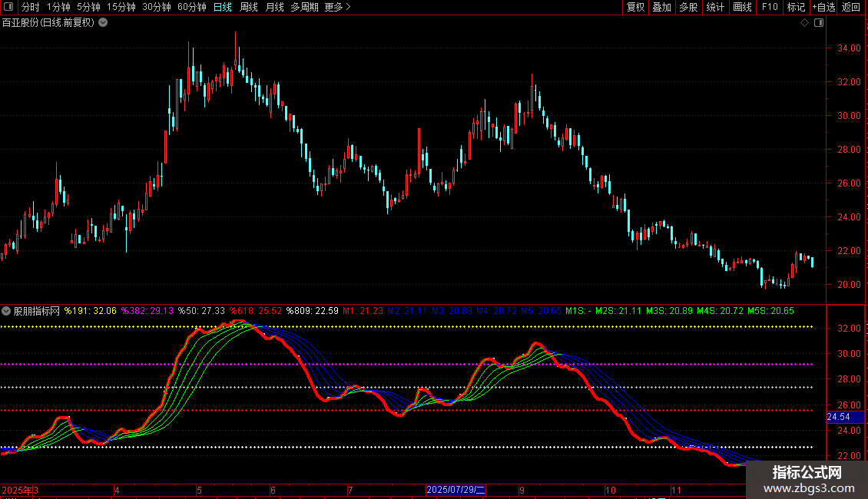Open the 统计 statistics tool
Image resolution: width=868 pixels, height=499 pixels.
(715, 7)
